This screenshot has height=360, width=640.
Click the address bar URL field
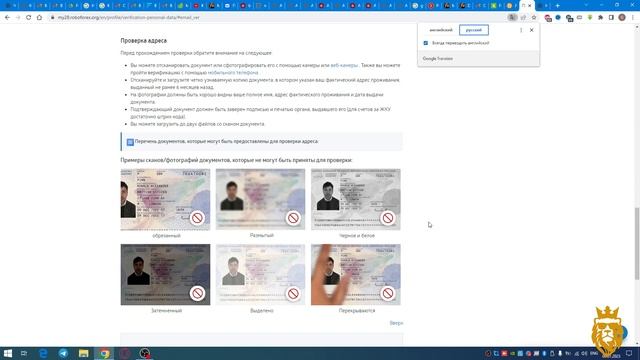click(278, 18)
